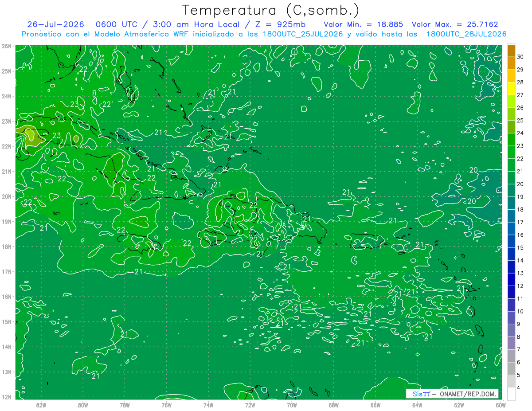The height and width of the screenshot is (411, 532).
Task: Click the '24N' latitude label
Action: point(6,96)
